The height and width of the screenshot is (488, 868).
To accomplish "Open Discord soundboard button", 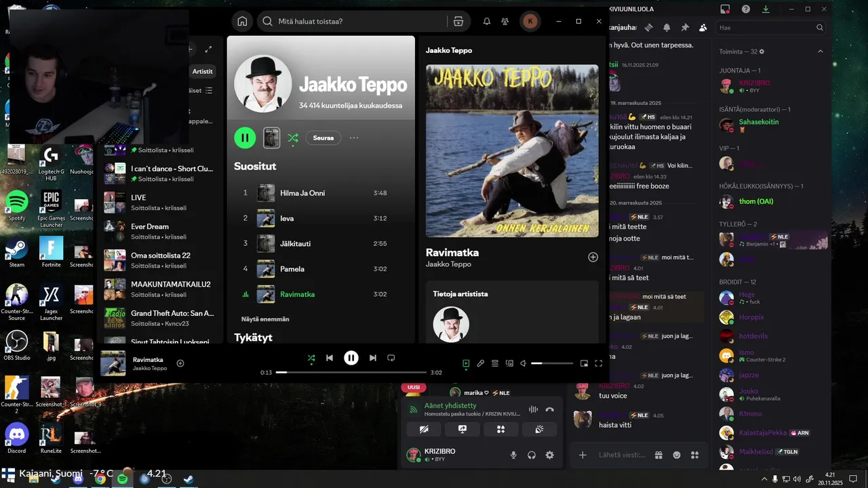I will pos(540,429).
